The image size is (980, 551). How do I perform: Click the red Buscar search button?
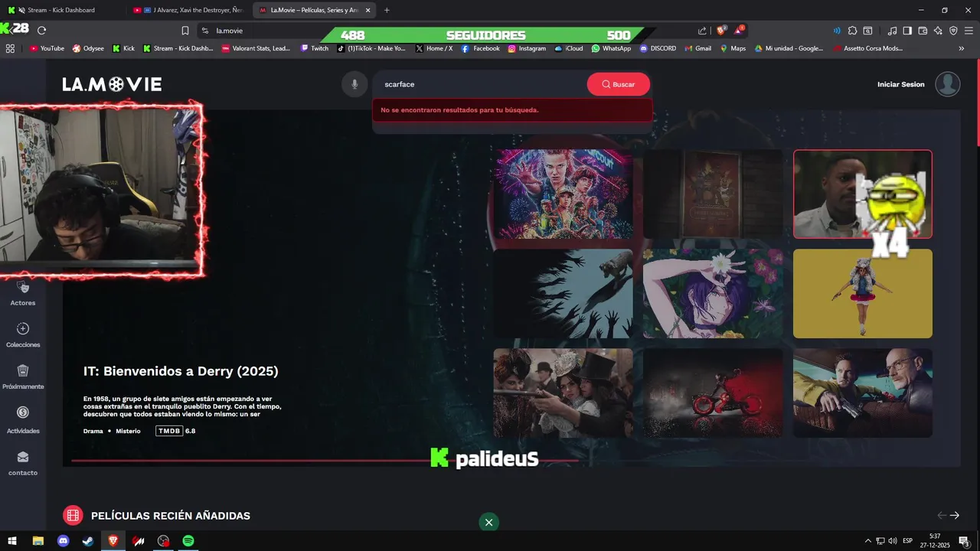[x=619, y=84]
